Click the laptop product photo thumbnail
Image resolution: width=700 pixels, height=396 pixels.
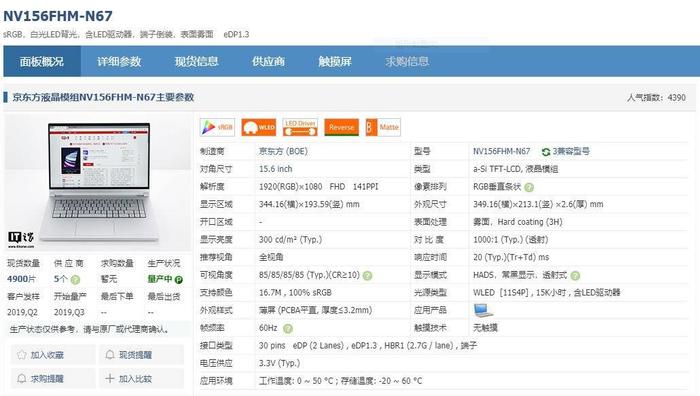[98, 182]
